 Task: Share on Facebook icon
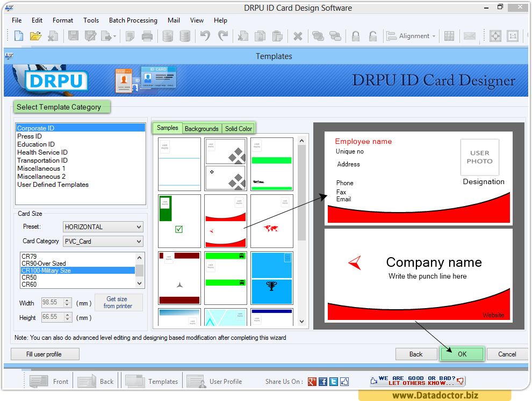tap(322, 382)
